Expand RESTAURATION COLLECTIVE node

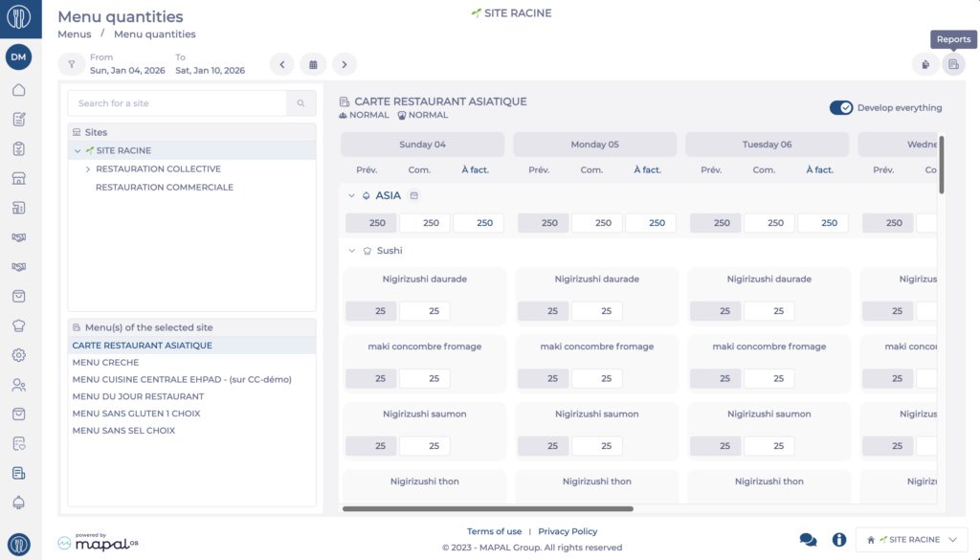point(87,168)
